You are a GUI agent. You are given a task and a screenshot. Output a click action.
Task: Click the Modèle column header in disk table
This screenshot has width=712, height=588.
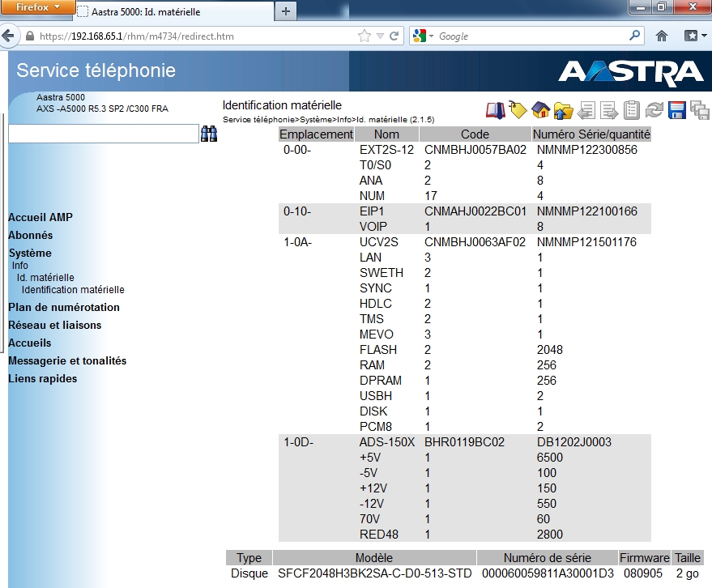(x=374, y=557)
